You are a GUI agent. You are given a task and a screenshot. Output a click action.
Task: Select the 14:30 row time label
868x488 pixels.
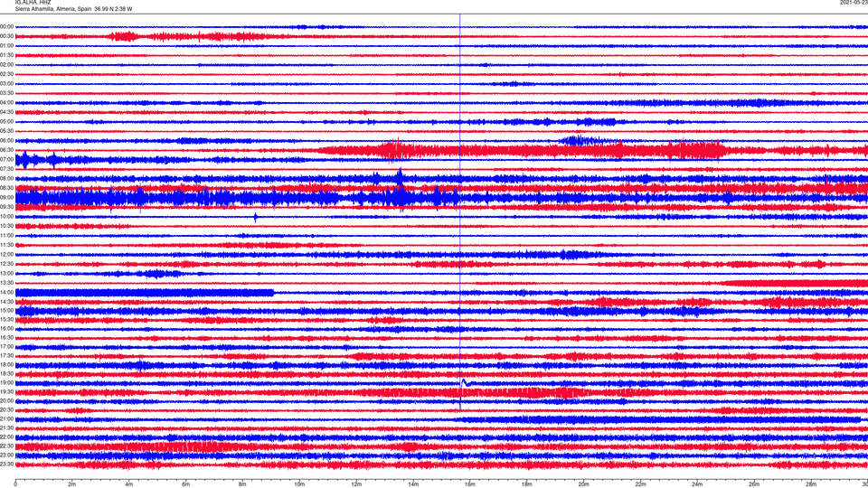pyautogui.click(x=6, y=302)
